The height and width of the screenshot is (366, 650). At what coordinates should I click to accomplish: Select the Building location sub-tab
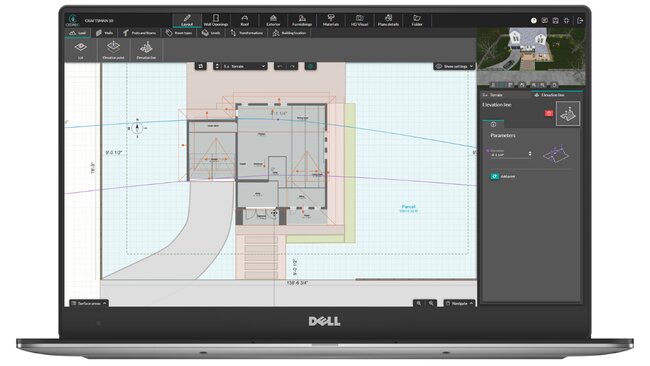click(x=289, y=33)
